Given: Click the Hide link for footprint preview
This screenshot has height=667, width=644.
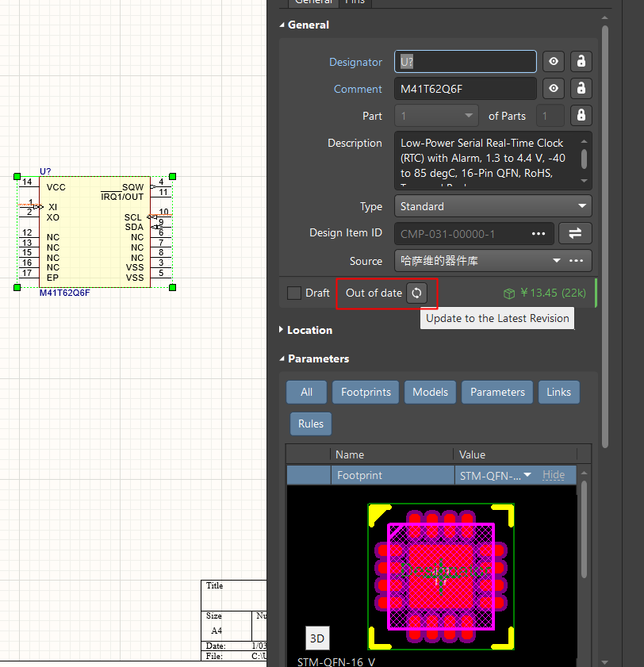Looking at the screenshot, I should point(554,475).
